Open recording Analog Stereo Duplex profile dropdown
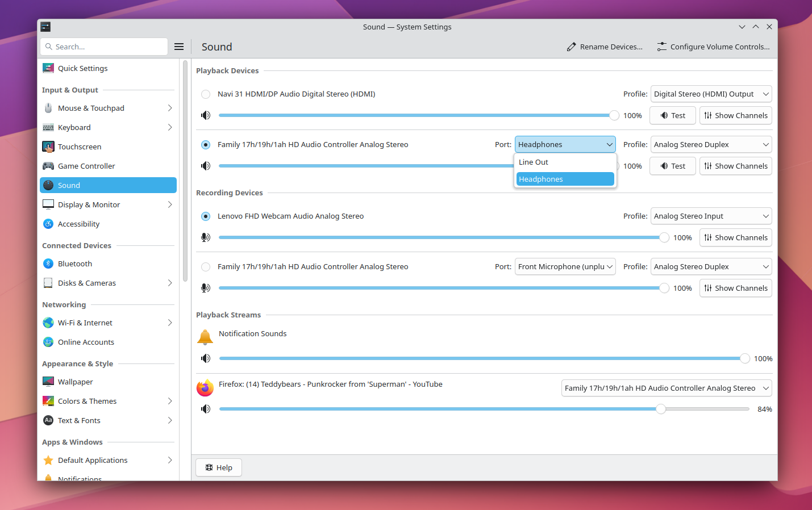 click(711, 267)
